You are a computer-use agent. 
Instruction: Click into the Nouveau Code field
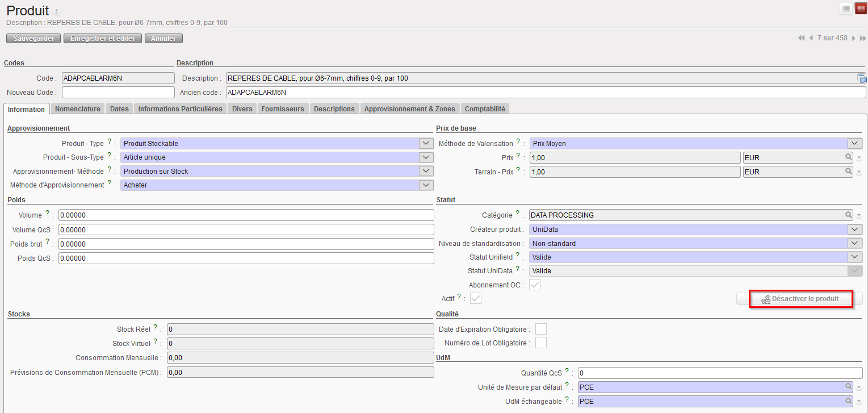[x=118, y=92]
